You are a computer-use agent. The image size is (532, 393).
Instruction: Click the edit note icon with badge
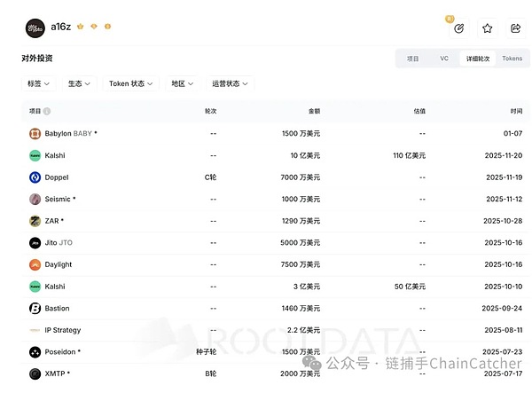point(458,28)
